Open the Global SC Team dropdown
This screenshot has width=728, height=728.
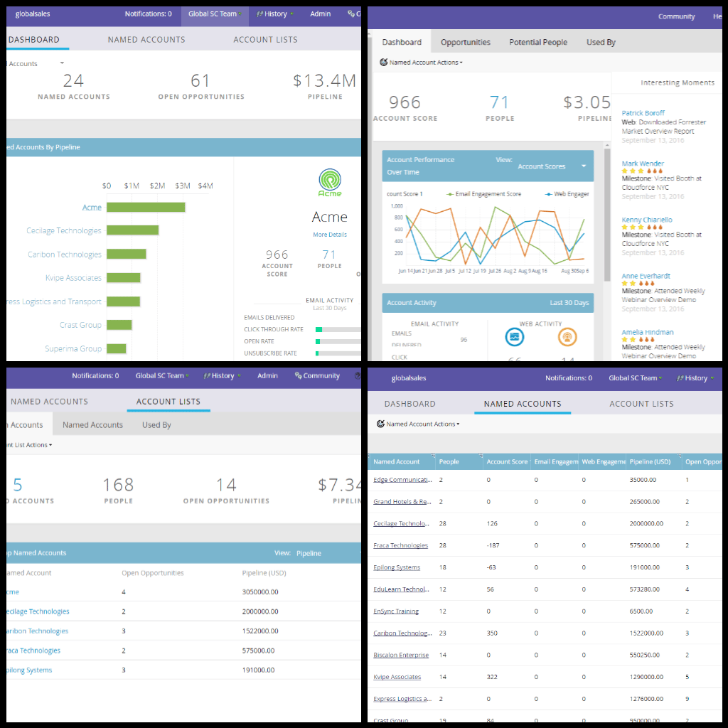[x=215, y=14]
